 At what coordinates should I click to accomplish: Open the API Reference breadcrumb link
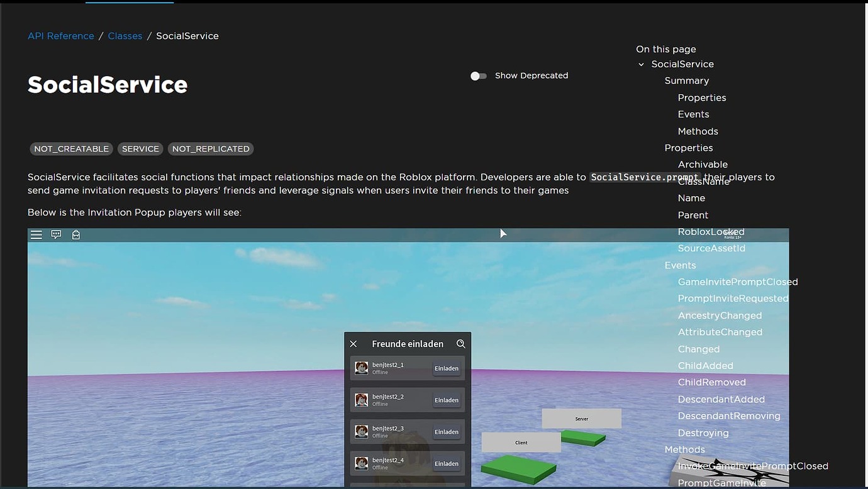pyautogui.click(x=60, y=36)
